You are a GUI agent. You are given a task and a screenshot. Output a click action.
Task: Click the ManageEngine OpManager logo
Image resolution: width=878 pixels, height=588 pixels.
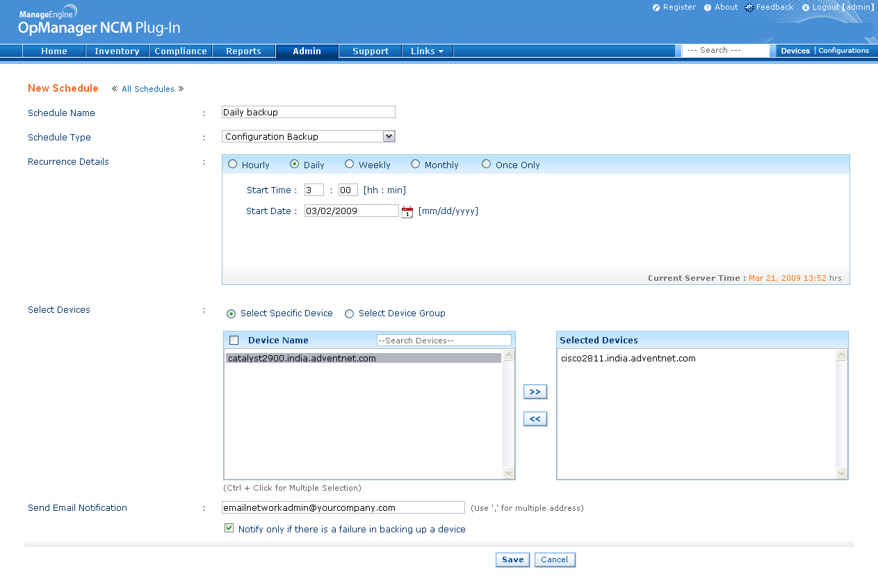[99, 21]
